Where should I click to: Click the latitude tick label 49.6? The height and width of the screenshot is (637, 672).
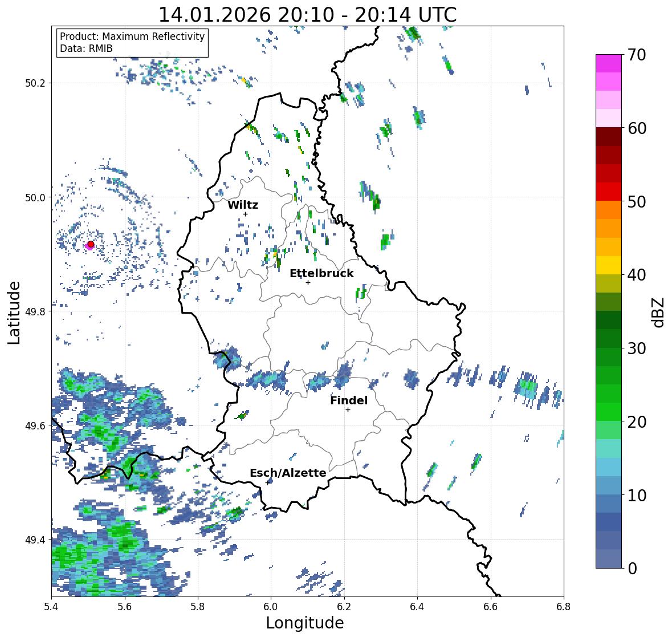[x=35, y=425]
